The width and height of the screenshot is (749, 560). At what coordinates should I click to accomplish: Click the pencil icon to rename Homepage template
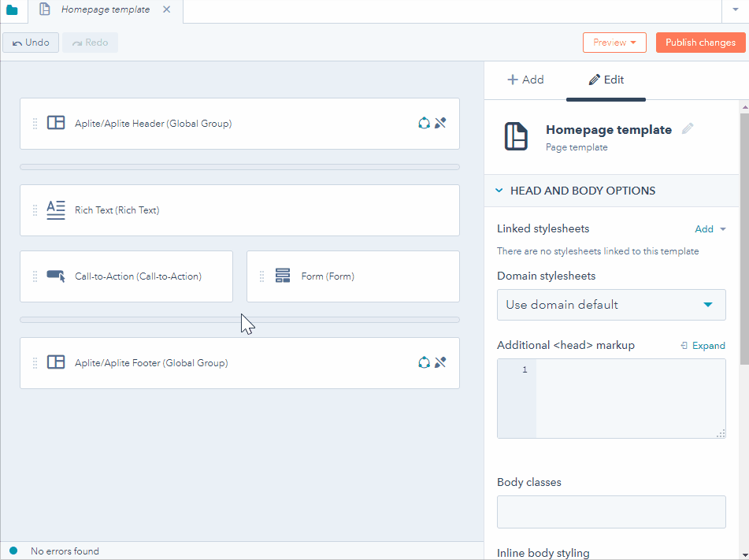pos(687,128)
